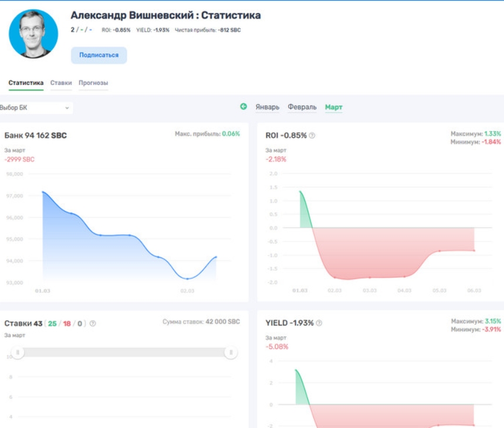Open the ROI help question-mark icon
Screen dimensions: 504x428
(x=312, y=135)
